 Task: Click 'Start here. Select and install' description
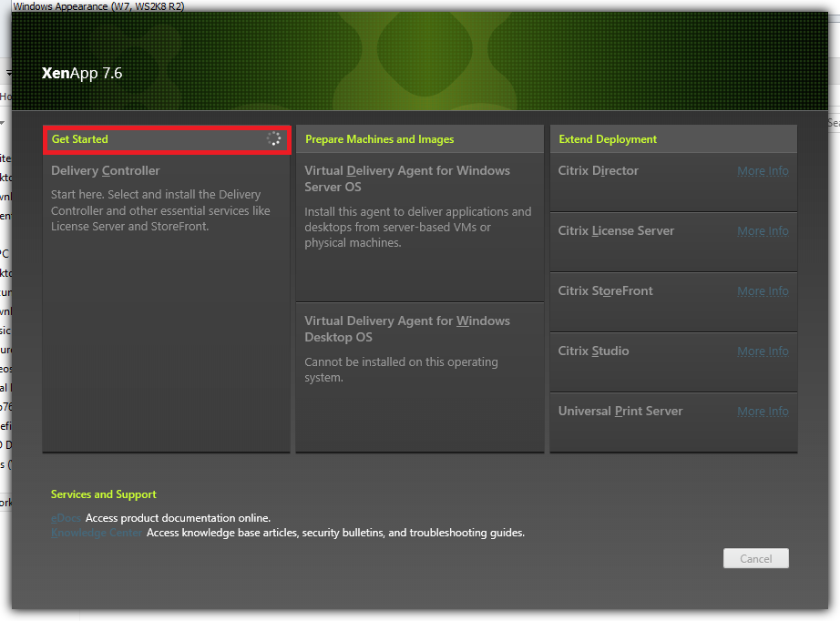(x=160, y=210)
